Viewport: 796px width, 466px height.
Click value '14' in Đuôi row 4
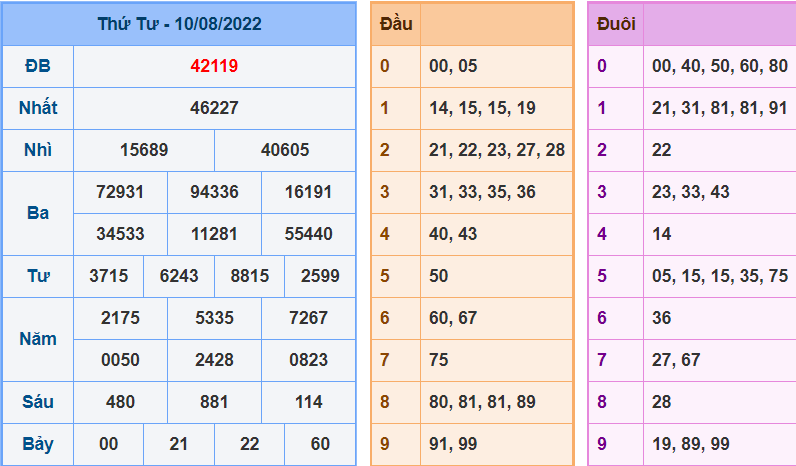click(x=661, y=234)
